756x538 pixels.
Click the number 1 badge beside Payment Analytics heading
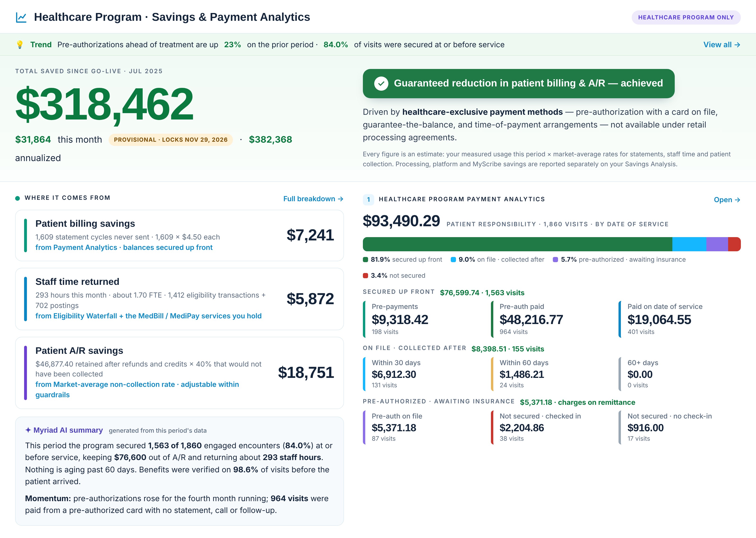tap(368, 199)
